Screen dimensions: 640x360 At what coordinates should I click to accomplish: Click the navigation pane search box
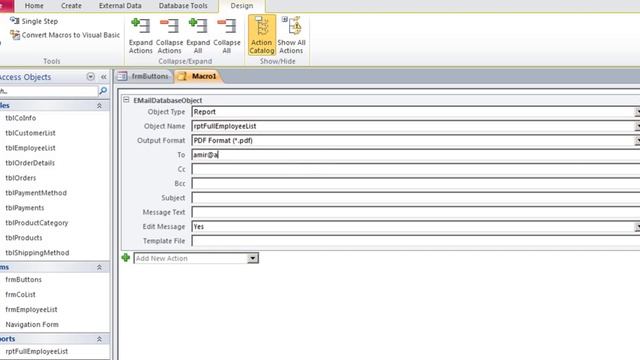(x=49, y=91)
